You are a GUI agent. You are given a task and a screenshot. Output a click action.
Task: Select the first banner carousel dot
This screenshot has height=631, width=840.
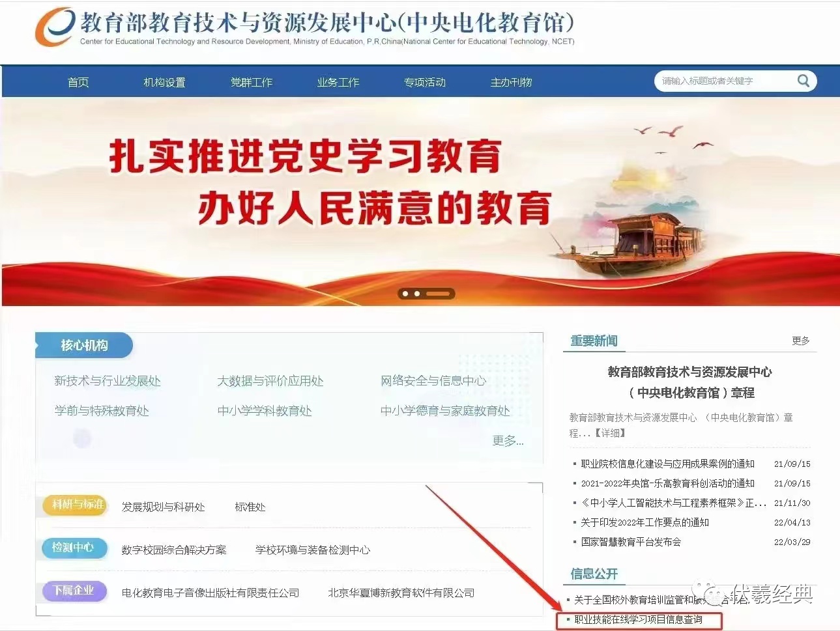click(405, 294)
